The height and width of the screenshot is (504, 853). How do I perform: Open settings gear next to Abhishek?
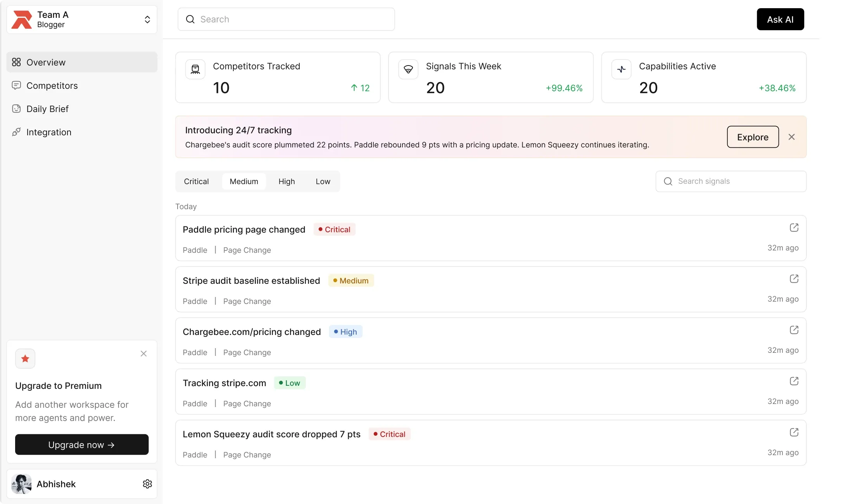tap(147, 484)
